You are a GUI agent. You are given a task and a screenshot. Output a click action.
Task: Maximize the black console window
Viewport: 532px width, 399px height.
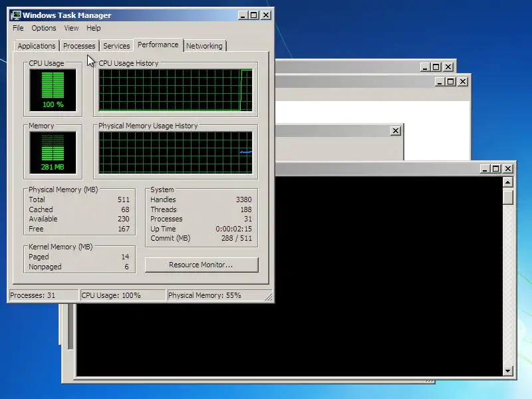tap(495, 169)
